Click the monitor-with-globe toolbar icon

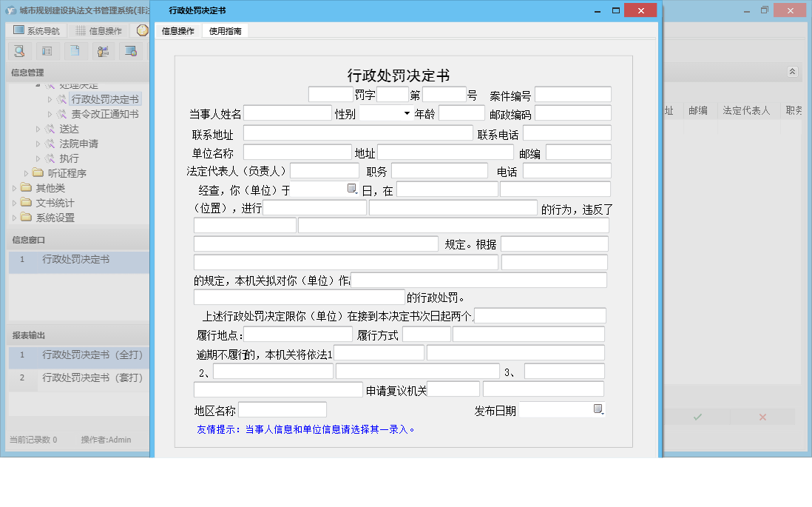(x=131, y=51)
